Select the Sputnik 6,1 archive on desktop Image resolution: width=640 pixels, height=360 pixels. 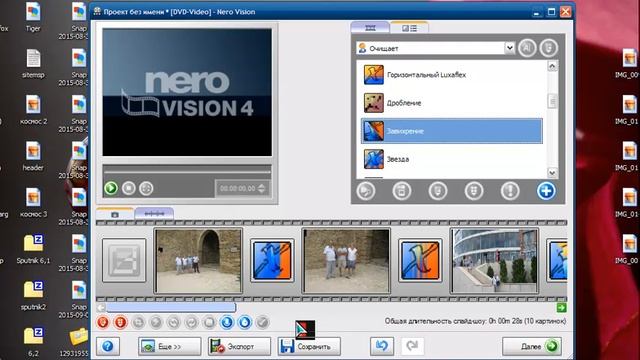[x=33, y=249]
